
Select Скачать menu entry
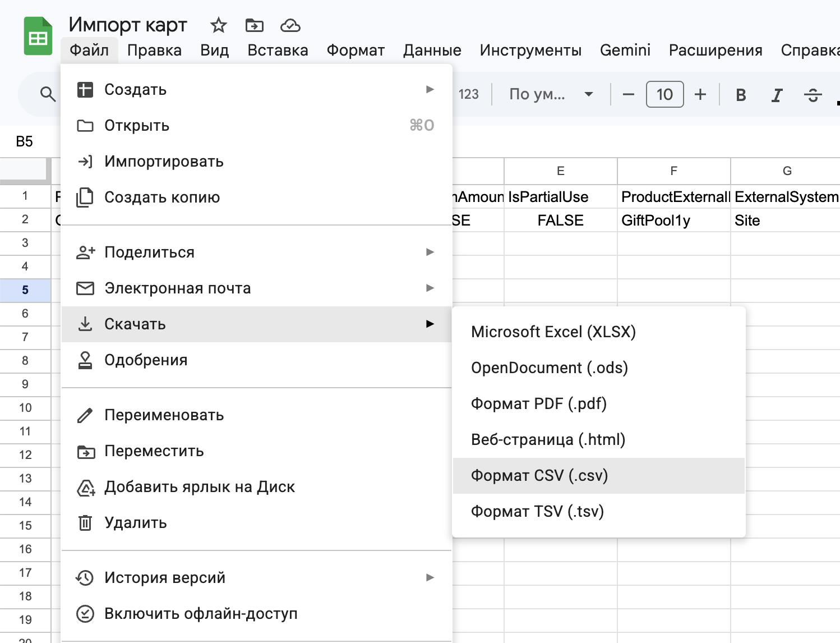256,324
